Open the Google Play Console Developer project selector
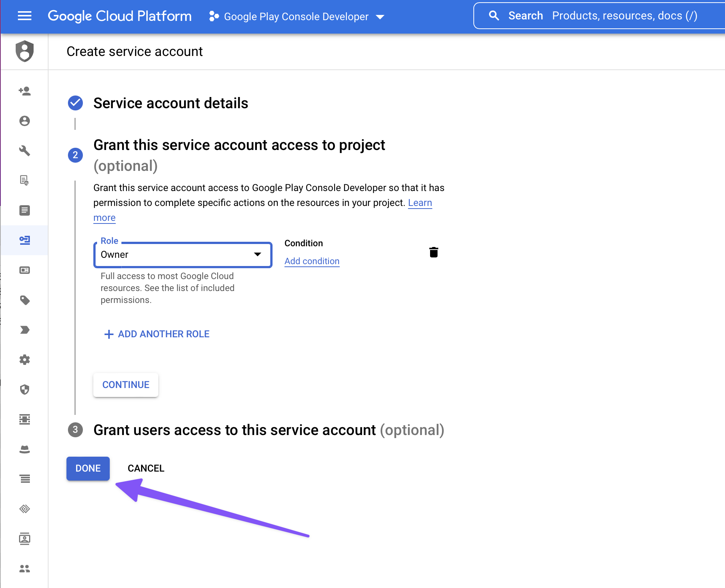The width and height of the screenshot is (725, 588). [297, 17]
